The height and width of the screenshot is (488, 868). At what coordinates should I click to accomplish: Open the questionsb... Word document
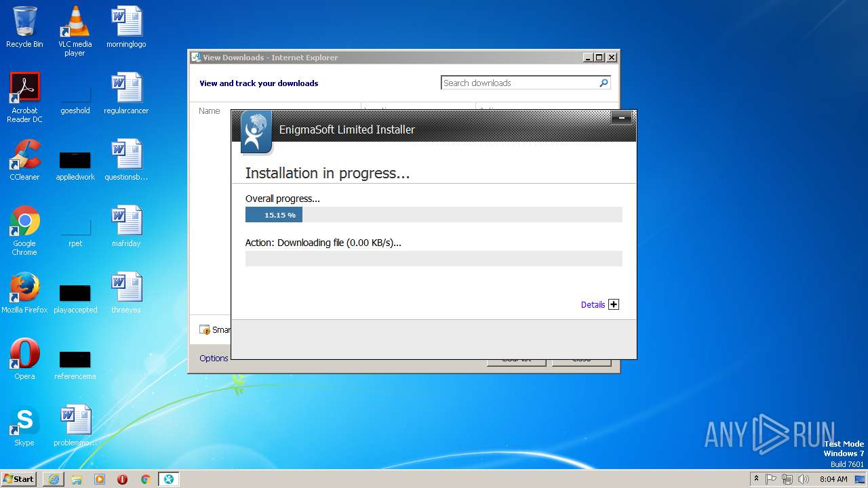126,160
